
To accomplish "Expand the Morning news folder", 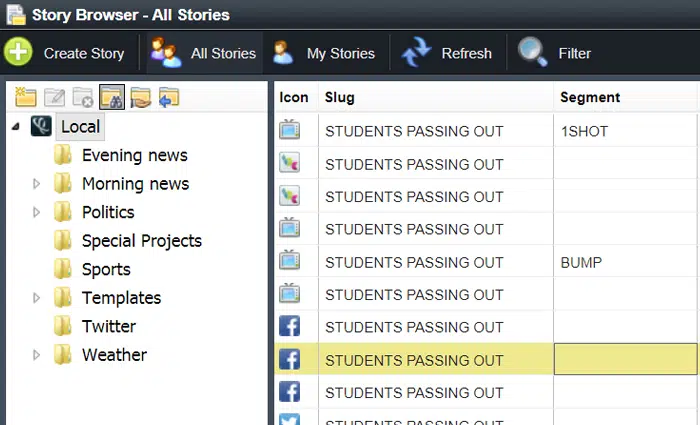I will 37,184.
